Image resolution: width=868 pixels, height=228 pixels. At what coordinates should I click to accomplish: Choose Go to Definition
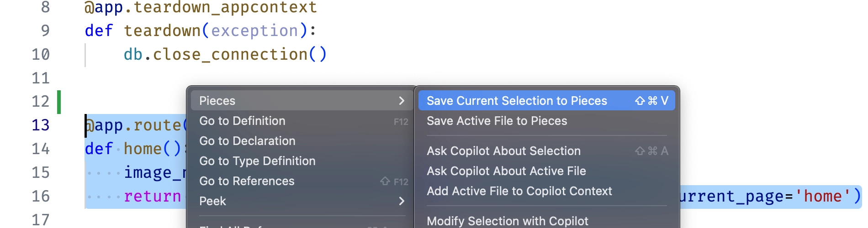pos(243,121)
